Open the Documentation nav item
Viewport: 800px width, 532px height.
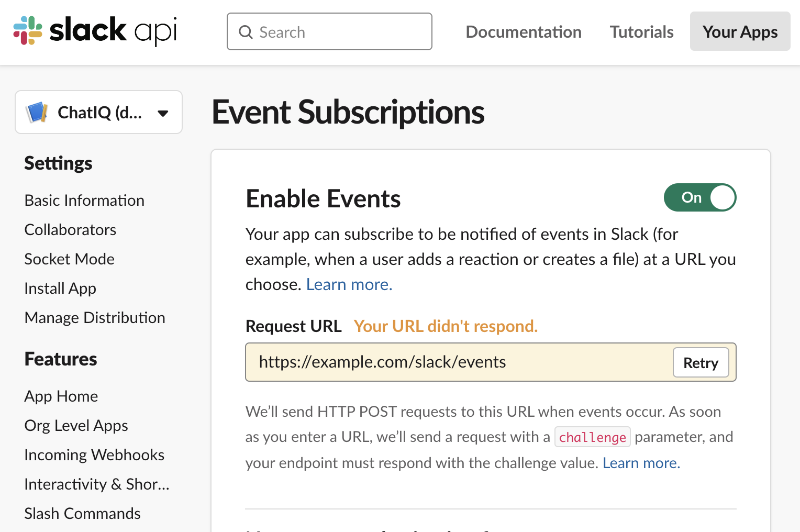tap(524, 32)
